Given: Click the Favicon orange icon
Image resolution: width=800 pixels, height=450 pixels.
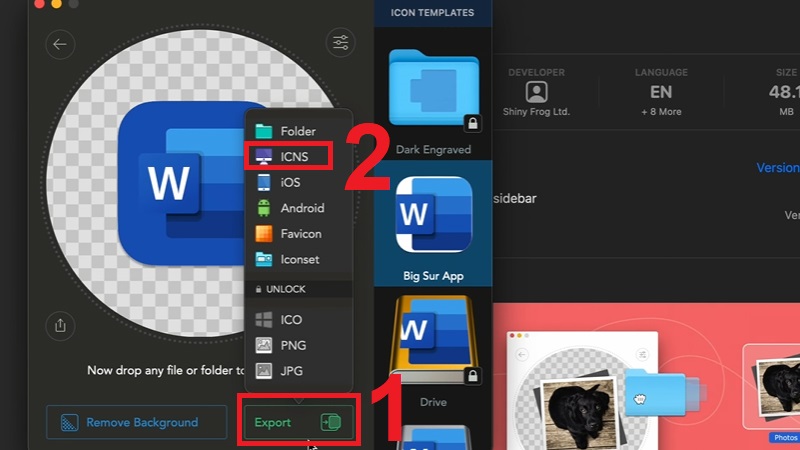Looking at the screenshot, I should (x=264, y=234).
